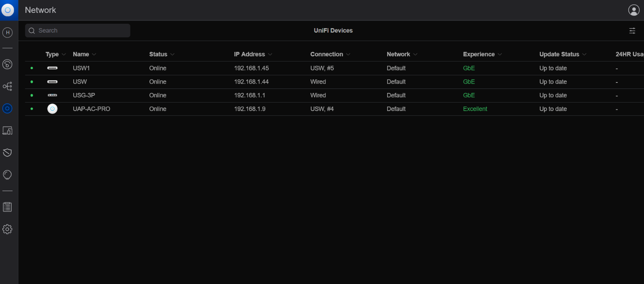The height and width of the screenshot is (284, 644).
Task: Open the USW device name
Action: point(80,82)
